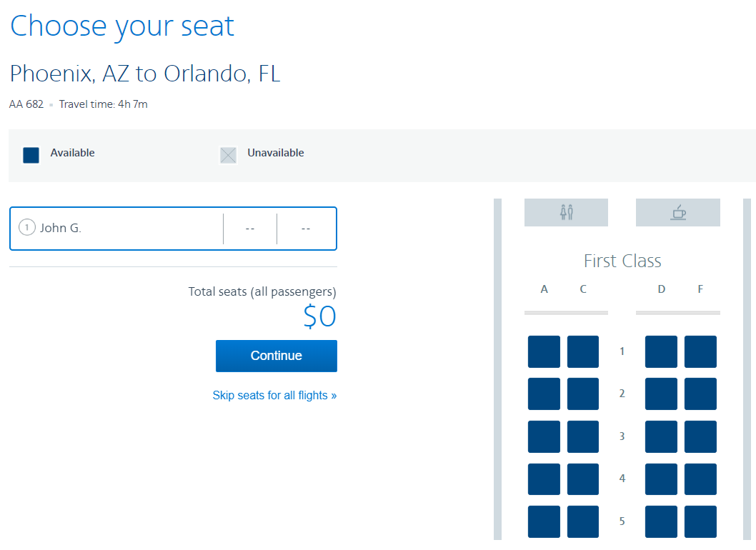Choose seat 5A in row 5
Viewport: 756px width, 550px height.
tap(544, 521)
